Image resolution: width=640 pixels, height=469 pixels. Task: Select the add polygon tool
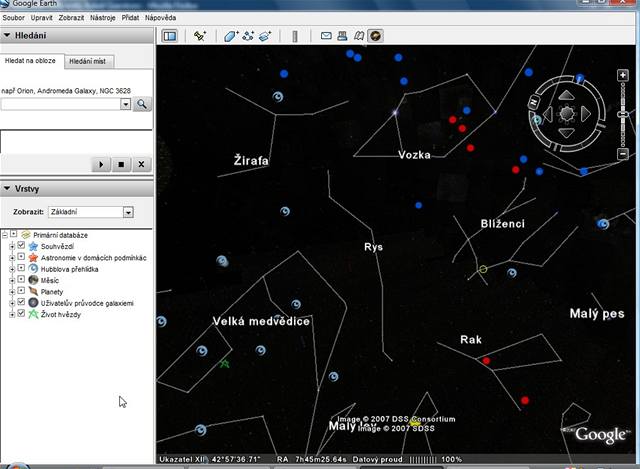pyautogui.click(x=231, y=36)
